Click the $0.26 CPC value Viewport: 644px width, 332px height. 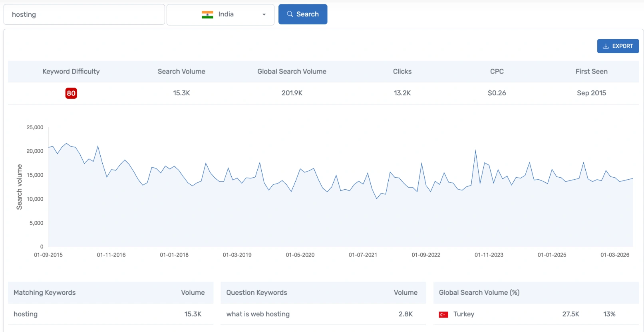497,93
